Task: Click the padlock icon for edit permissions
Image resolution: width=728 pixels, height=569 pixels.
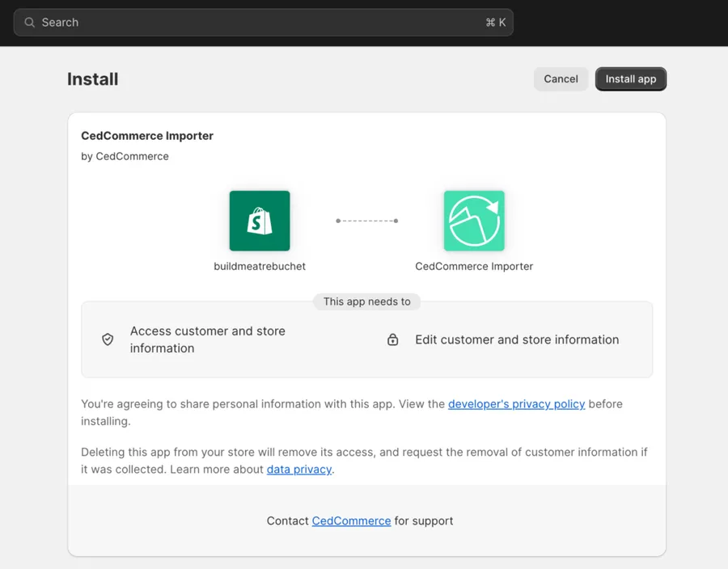Action: click(x=393, y=339)
